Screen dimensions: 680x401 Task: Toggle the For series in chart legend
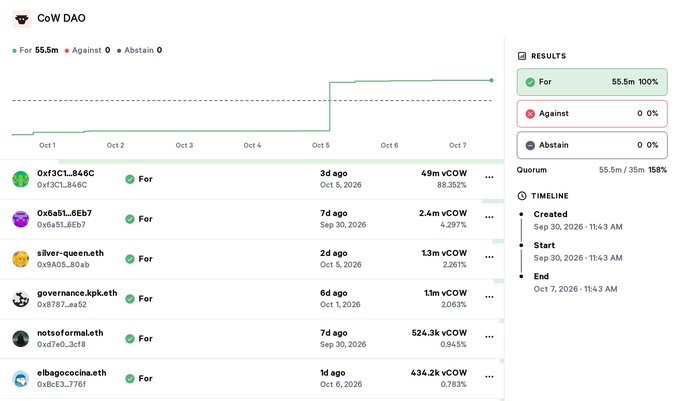tap(35, 50)
